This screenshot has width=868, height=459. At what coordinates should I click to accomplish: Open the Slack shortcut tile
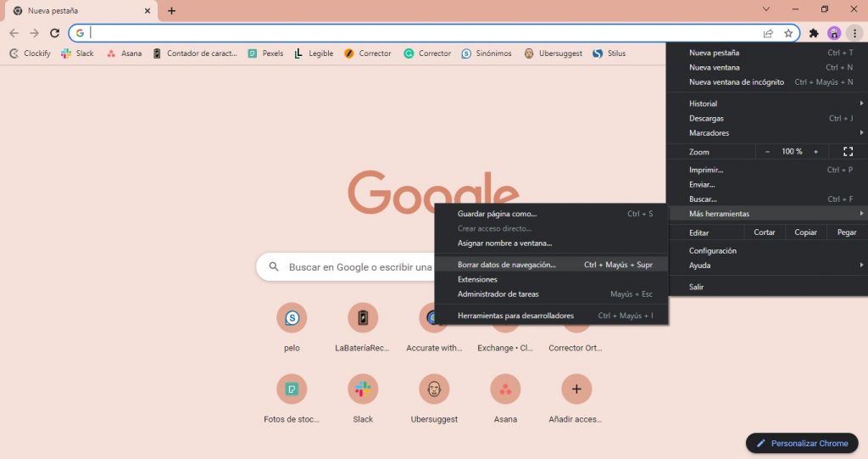coord(363,399)
